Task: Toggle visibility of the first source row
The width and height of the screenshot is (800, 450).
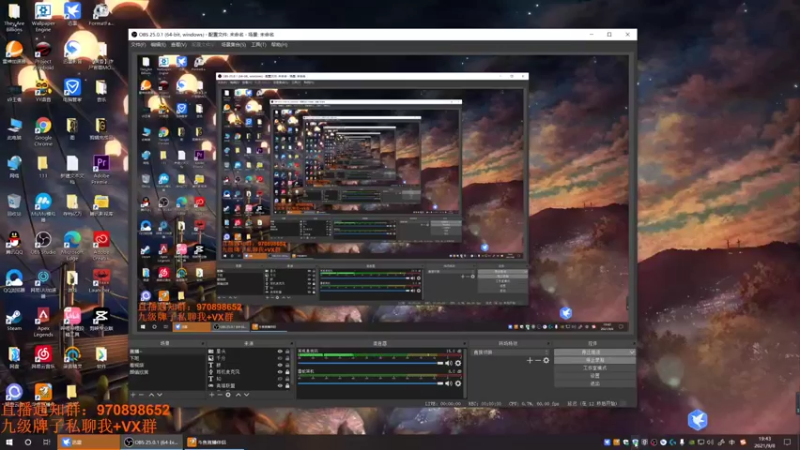Action: (x=280, y=352)
